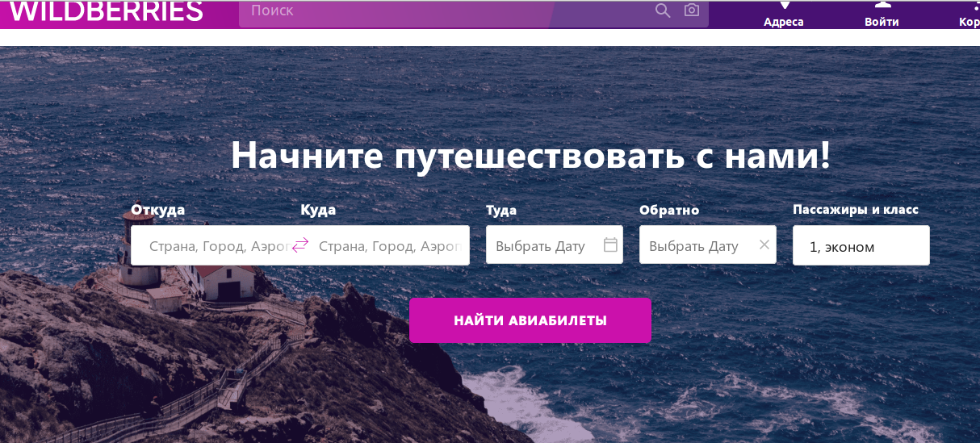Open the Адреса menu item

[784, 22]
